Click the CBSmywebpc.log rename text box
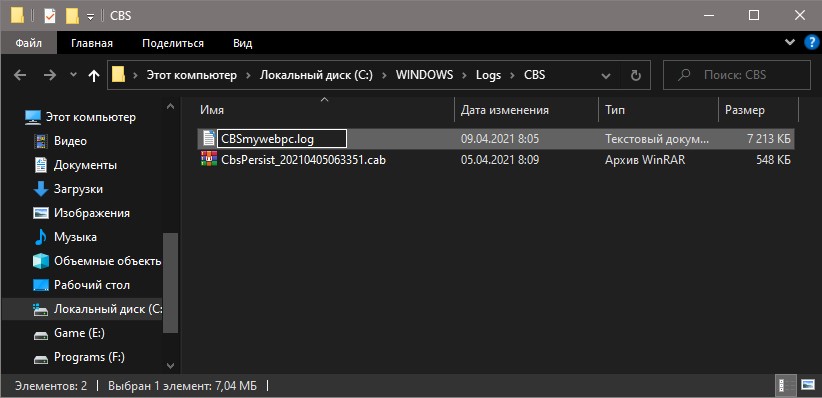This screenshot has height=398, width=822. [x=282, y=138]
